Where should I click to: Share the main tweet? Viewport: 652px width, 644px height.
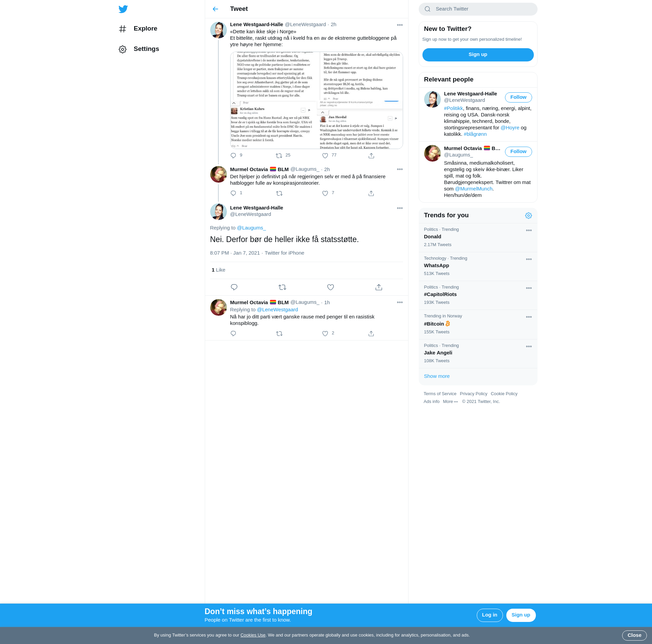coord(379,287)
